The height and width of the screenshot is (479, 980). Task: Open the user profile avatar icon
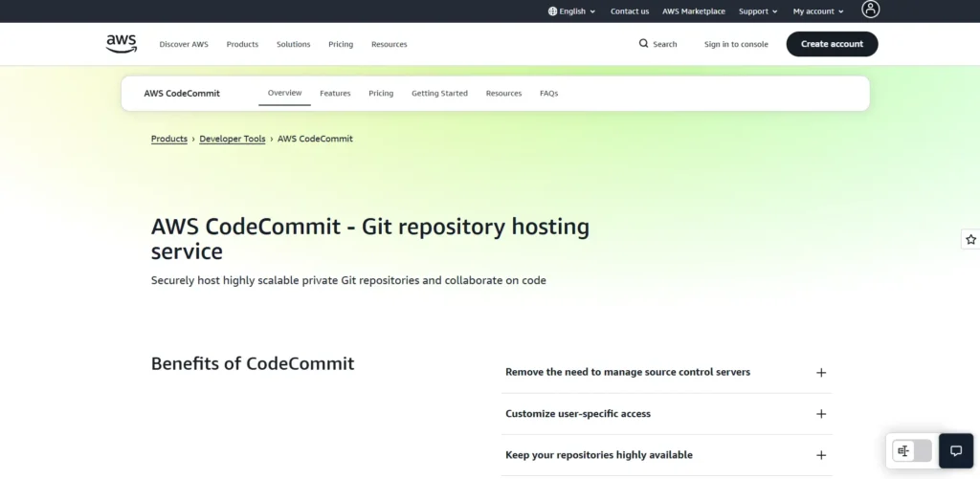[x=870, y=10]
